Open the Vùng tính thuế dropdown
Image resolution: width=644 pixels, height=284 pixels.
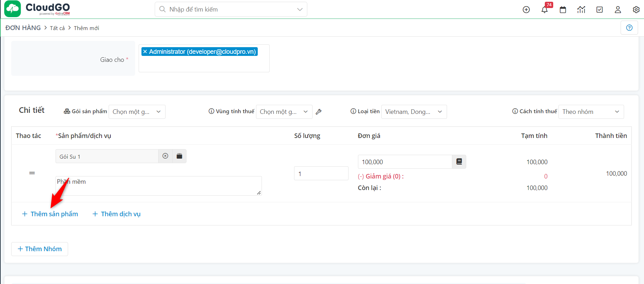(x=284, y=112)
